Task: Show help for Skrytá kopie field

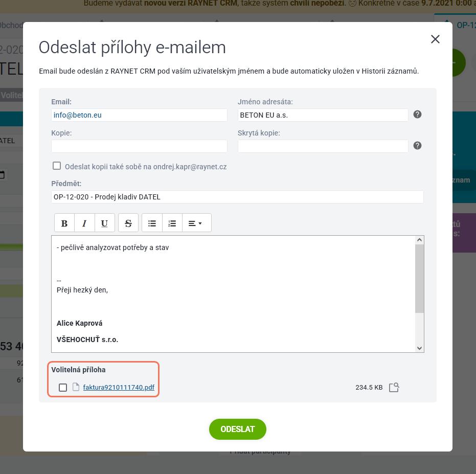Action: tap(417, 145)
